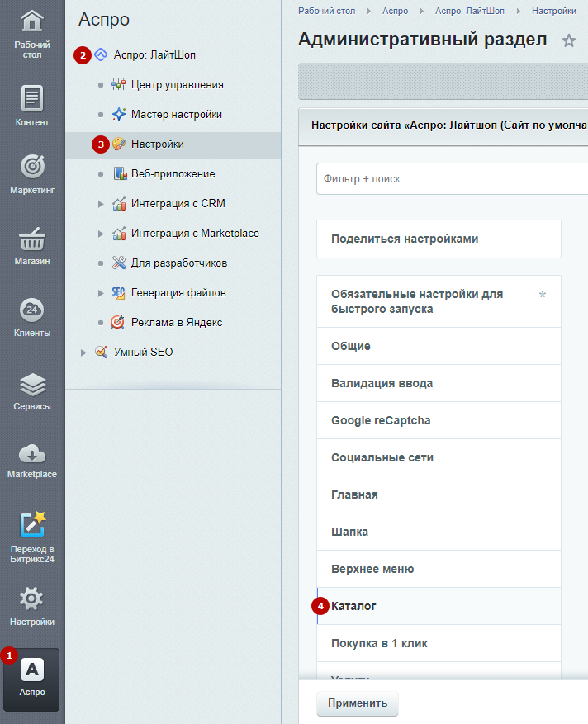Open the Настройки gear icon in sidebar
588x724 pixels.
pyautogui.click(x=31, y=599)
